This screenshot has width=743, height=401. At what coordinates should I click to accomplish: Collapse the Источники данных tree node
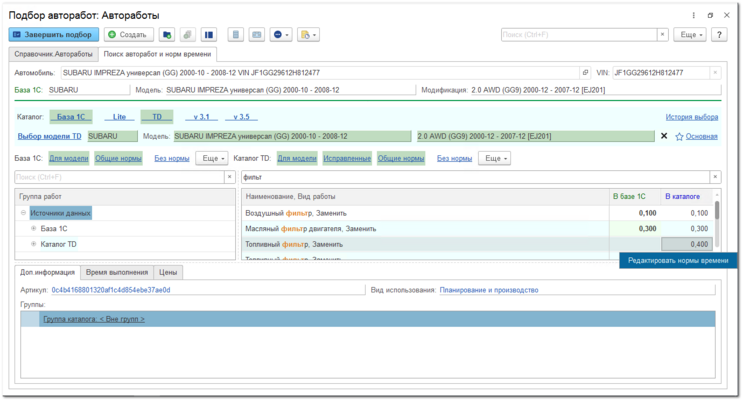(x=23, y=213)
